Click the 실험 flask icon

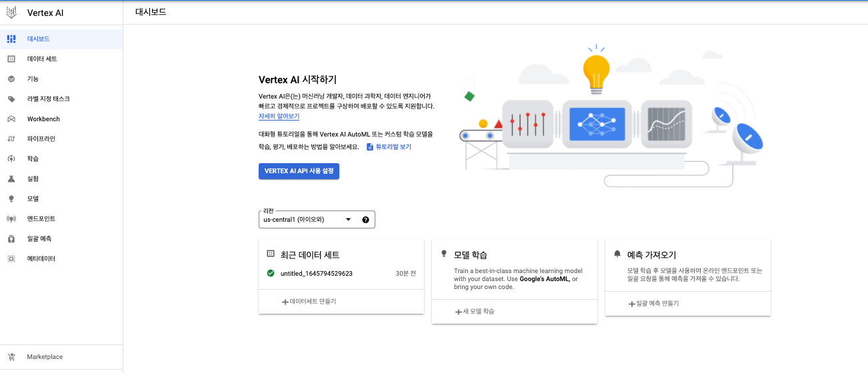pyautogui.click(x=11, y=179)
